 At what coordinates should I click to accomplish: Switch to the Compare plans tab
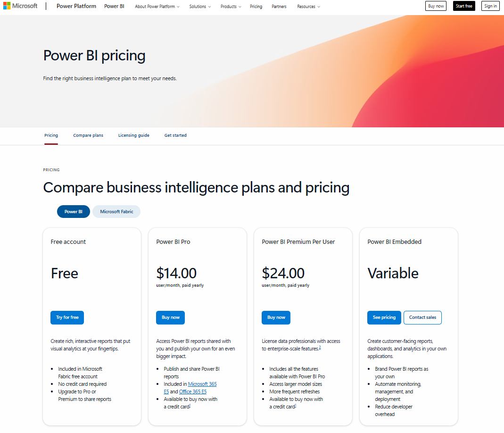(88, 135)
